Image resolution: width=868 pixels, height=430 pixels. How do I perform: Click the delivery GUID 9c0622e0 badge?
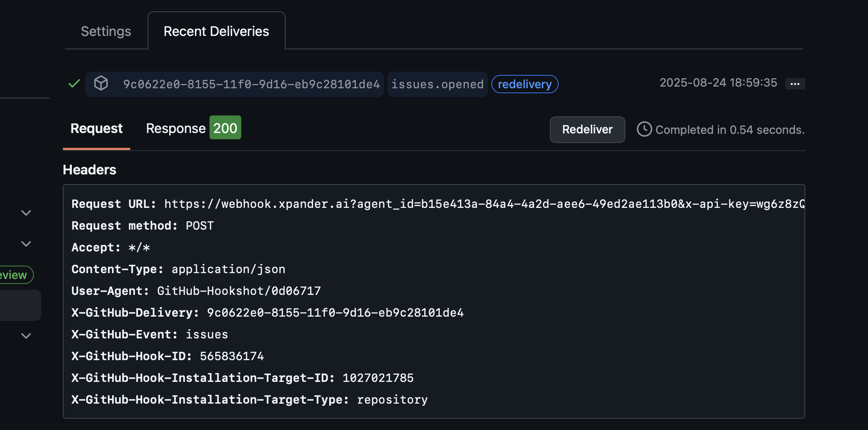pos(252,84)
